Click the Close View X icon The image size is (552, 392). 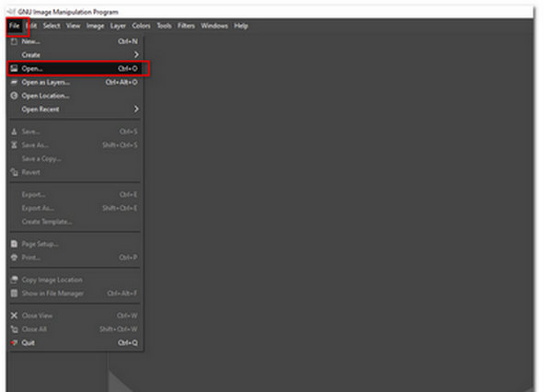point(14,316)
